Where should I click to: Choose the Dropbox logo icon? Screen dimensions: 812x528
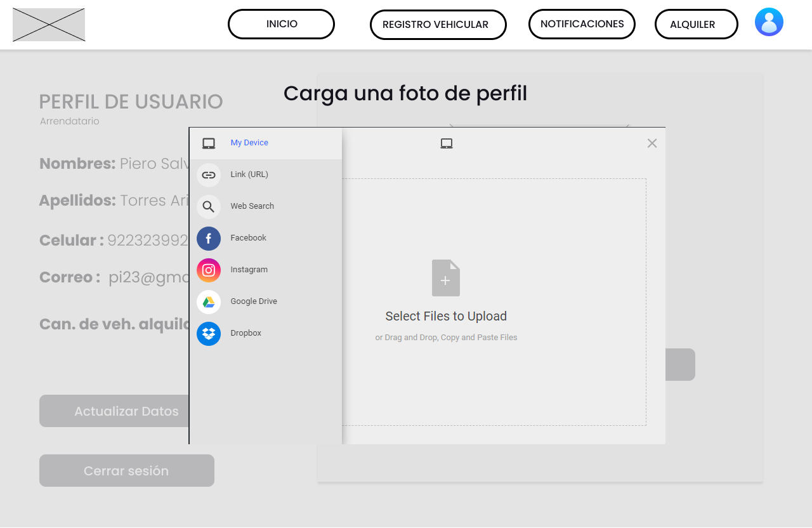(x=209, y=334)
